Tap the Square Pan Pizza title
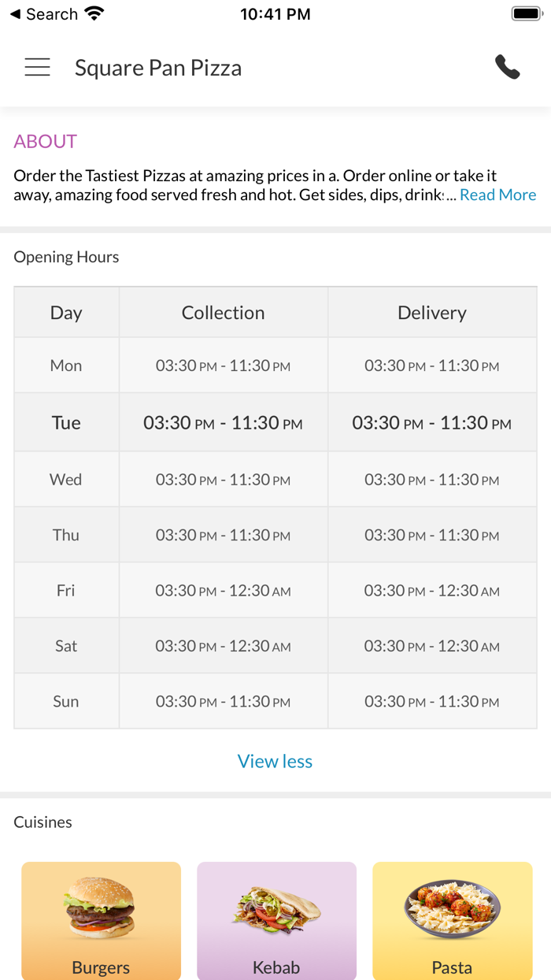 [158, 68]
